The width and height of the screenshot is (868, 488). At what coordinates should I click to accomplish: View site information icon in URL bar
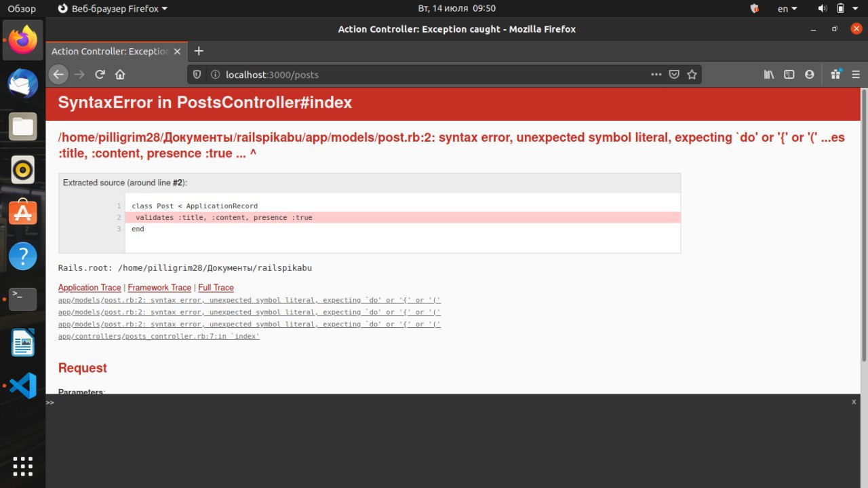215,75
